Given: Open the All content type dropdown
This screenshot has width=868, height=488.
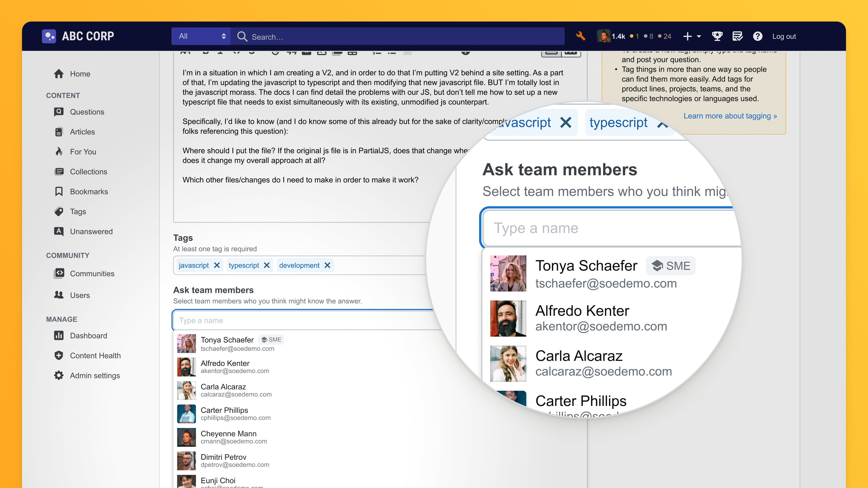Looking at the screenshot, I should 200,36.
